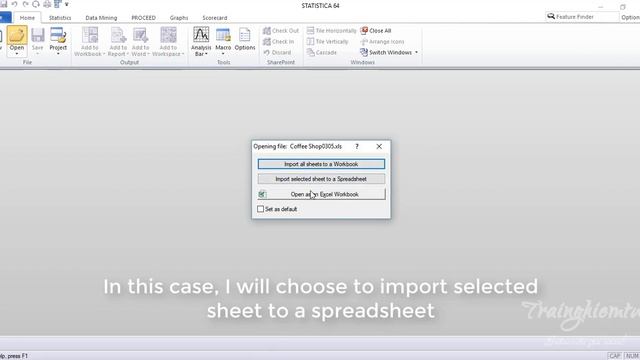The image size is (640, 360).
Task: Expand the Save button dropdown arrow
Action: pos(38,54)
